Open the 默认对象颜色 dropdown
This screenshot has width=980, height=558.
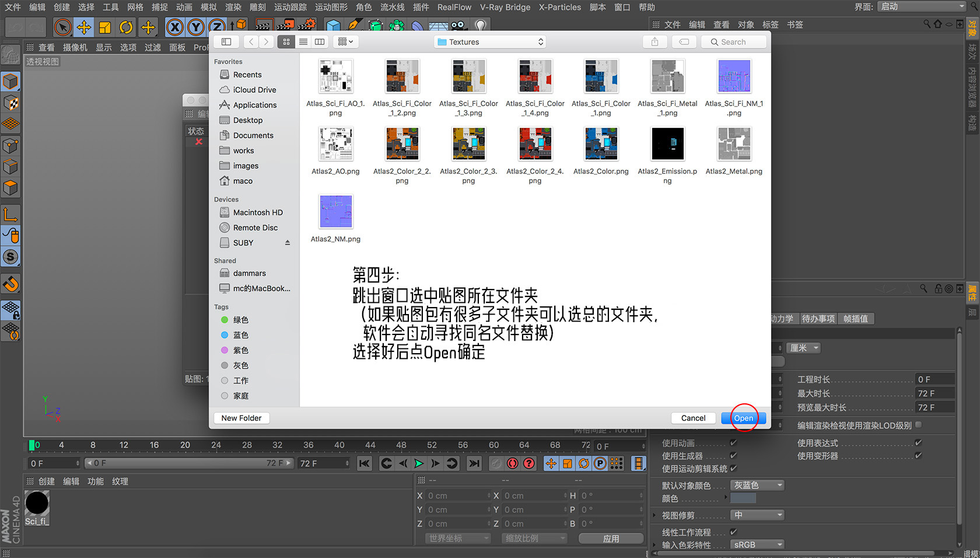757,486
